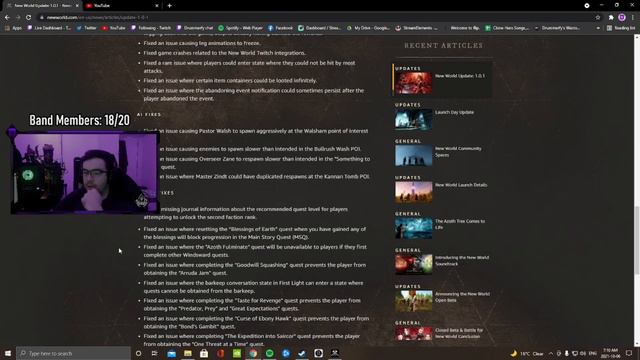Click the address bar URL
The width and height of the screenshot is (640, 360).
(x=97, y=18)
